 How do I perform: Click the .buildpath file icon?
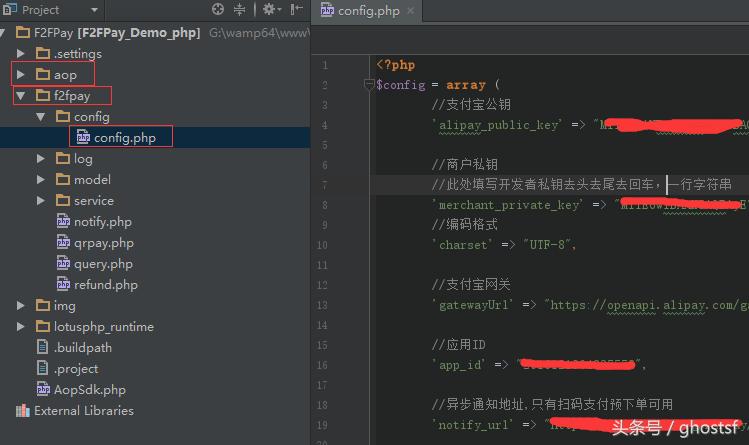point(43,348)
